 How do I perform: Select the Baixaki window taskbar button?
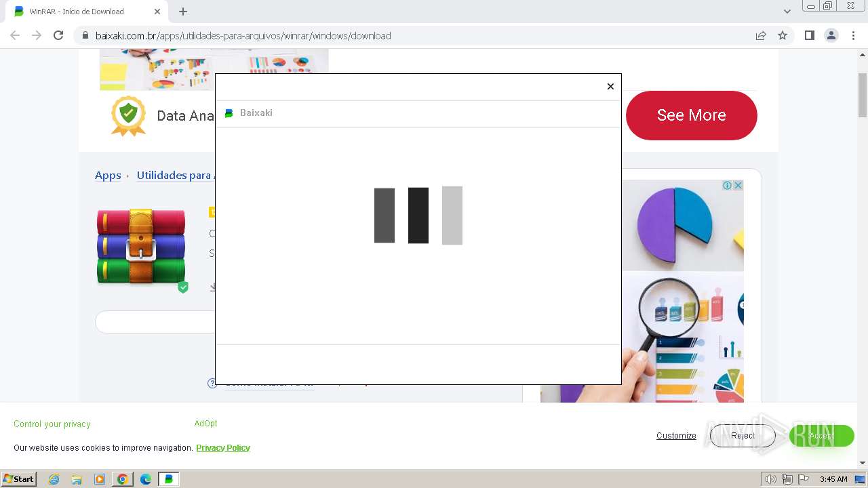coord(169,479)
